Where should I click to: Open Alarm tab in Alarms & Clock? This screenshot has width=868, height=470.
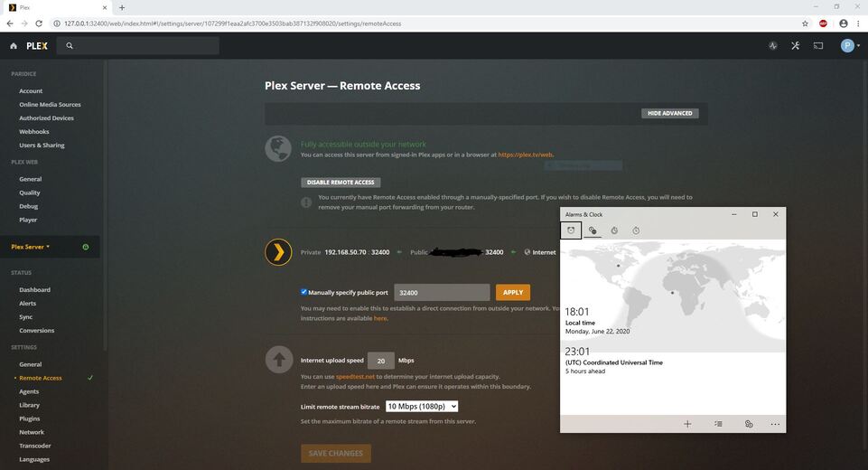pyautogui.click(x=571, y=230)
